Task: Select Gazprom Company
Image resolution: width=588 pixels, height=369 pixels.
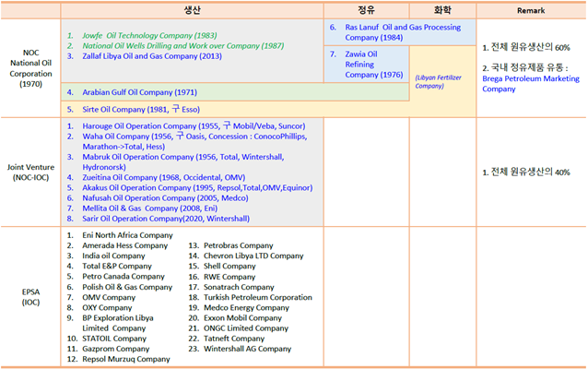Action: (116, 349)
